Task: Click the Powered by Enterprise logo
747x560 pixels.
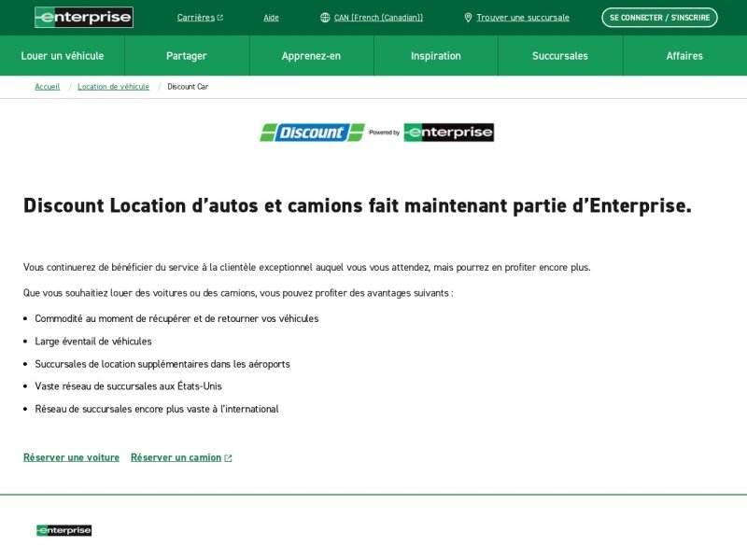Action: 449,133
